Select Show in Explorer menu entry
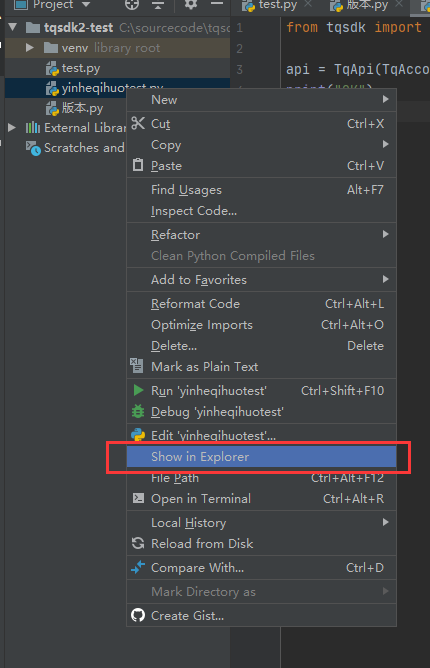This screenshot has height=668, width=430. pyautogui.click(x=261, y=456)
